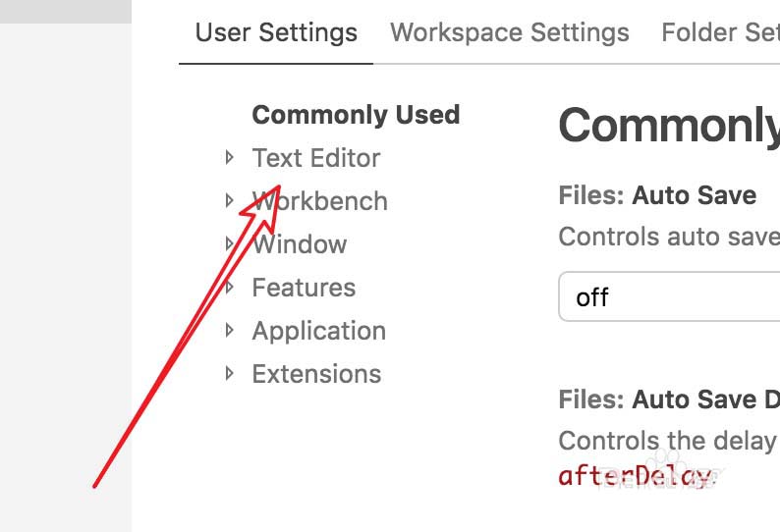Viewport: 780px width, 532px height.
Task: Switch to the User Settings tab
Action: coord(276,32)
